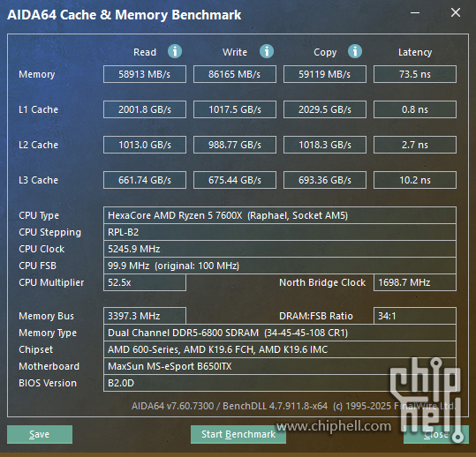Click the L2 Cache Copy 1018.3 GB/s box
The width and height of the screenshot is (476, 457).
(x=325, y=145)
